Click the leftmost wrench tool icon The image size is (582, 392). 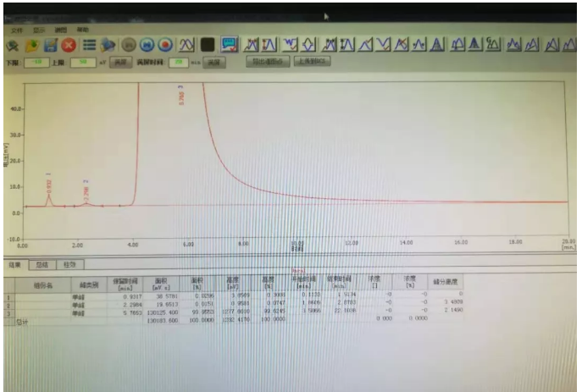click(12, 45)
